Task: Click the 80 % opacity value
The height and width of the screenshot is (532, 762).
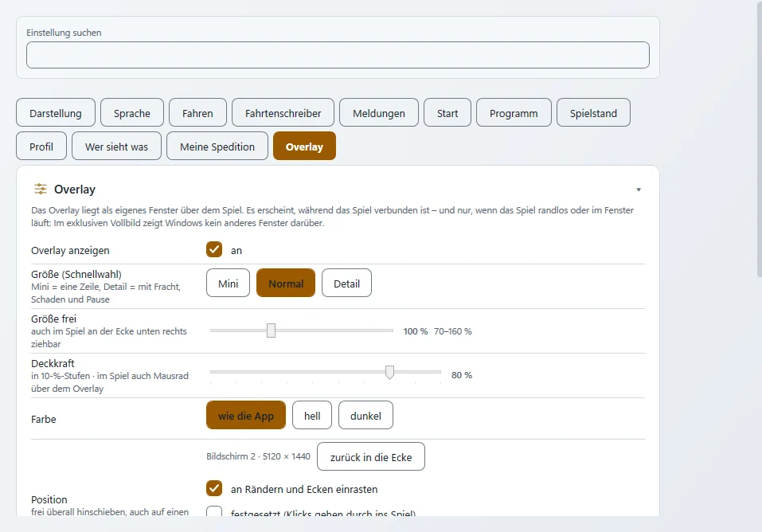Action: pyautogui.click(x=462, y=375)
